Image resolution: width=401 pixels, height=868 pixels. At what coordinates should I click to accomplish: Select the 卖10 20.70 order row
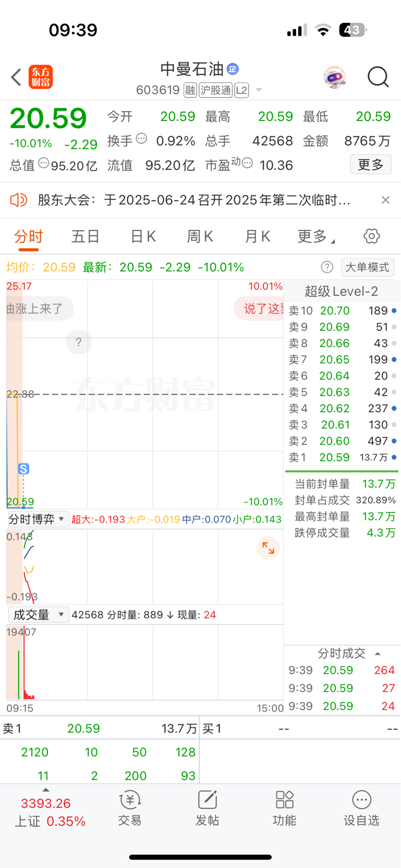click(x=342, y=311)
